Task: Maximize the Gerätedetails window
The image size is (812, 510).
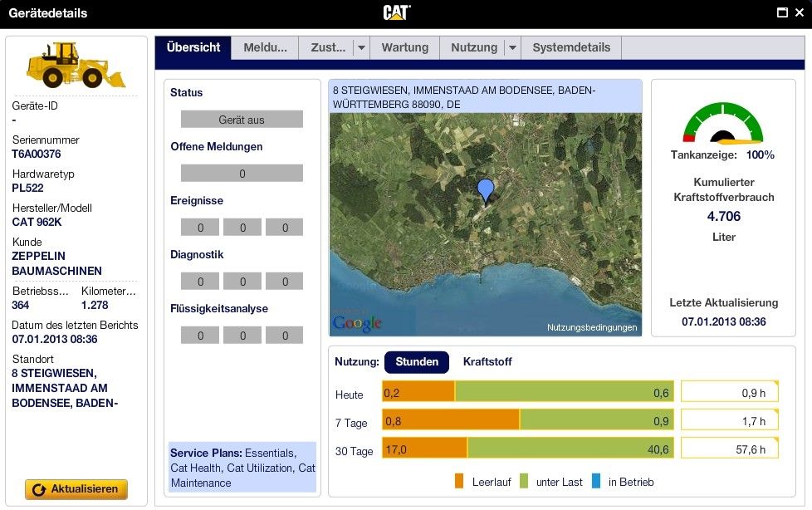Action: pos(782,12)
